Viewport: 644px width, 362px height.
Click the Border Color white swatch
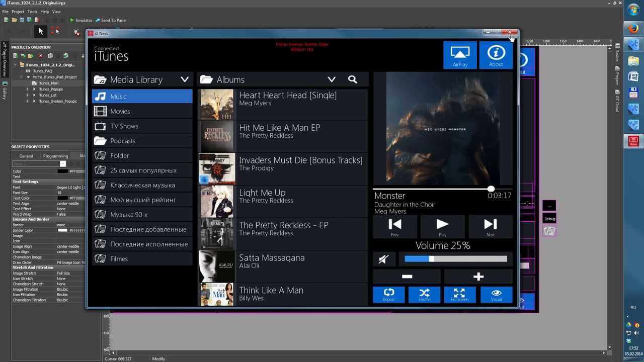click(x=62, y=230)
